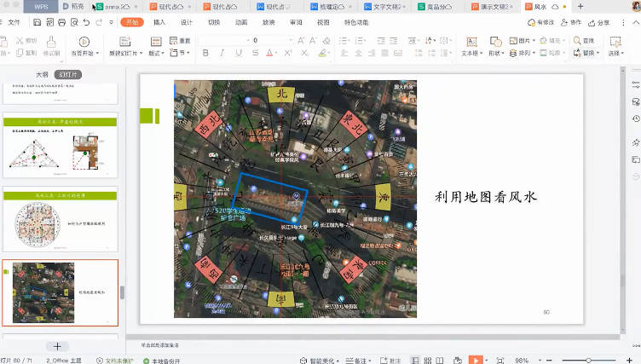Click the Reset (重置) button
641x364 pixels.
182,40
